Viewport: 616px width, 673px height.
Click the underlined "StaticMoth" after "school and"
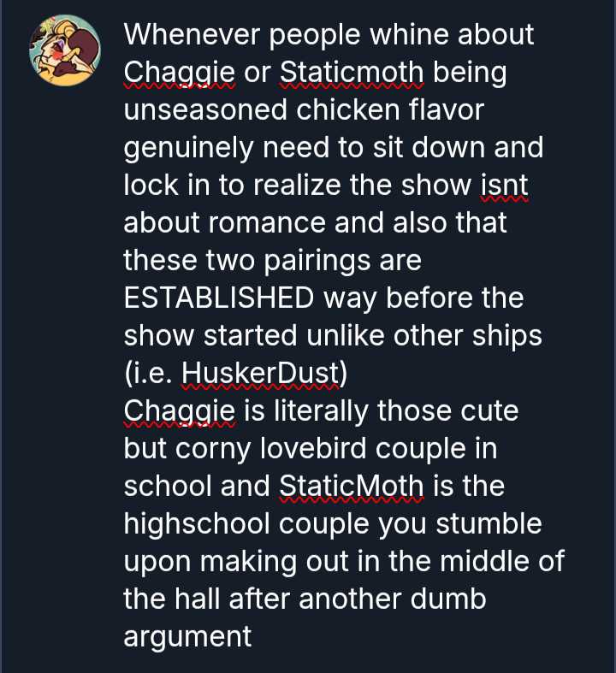click(x=352, y=486)
